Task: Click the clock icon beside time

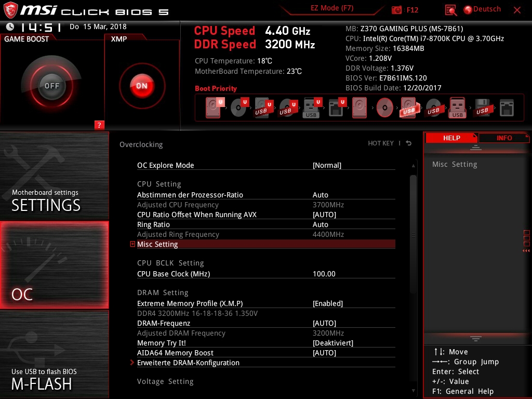Action: (x=10, y=26)
